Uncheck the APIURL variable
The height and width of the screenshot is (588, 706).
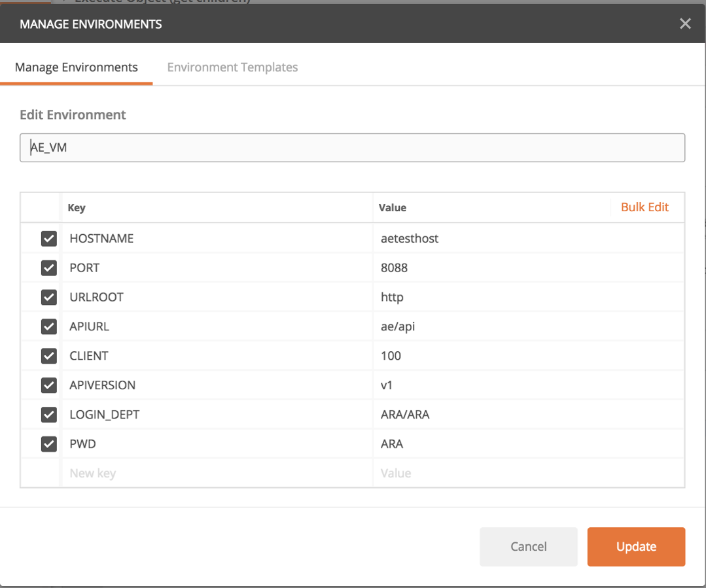[x=48, y=326]
